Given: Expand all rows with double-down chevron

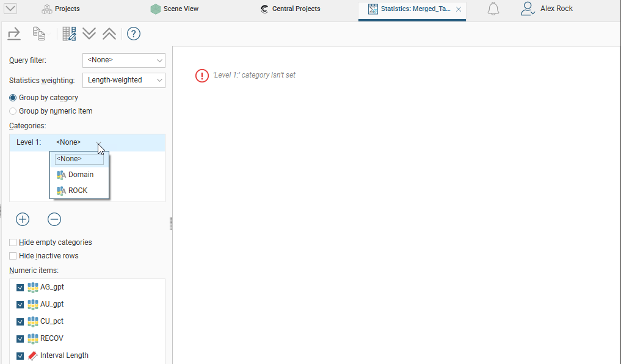Looking at the screenshot, I should [x=89, y=34].
